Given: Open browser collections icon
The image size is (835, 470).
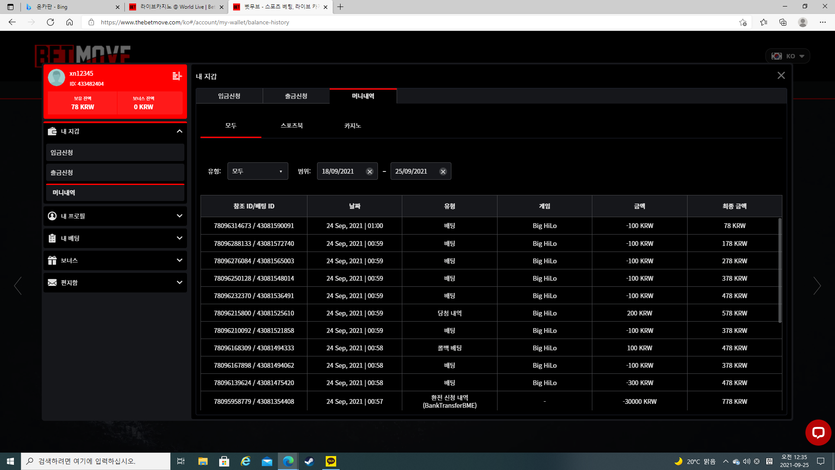Looking at the screenshot, I should [x=783, y=22].
